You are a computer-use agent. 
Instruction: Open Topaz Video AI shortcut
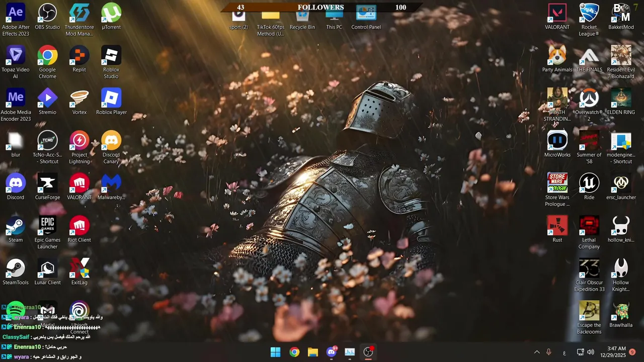(16, 63)
